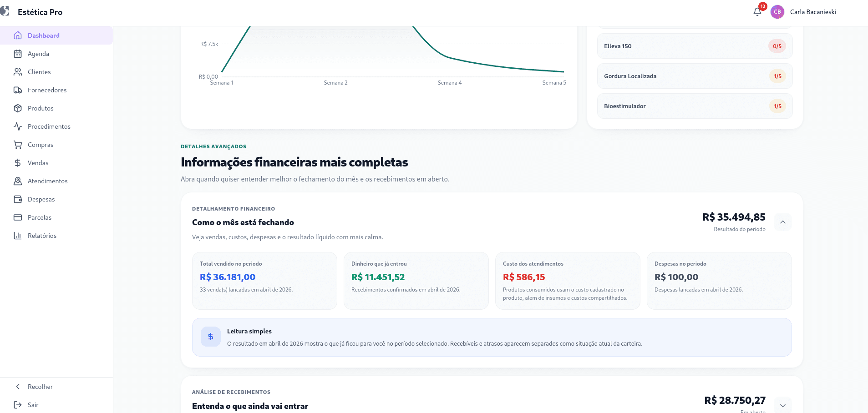Click the Custo dos atendimentos card

[x=568, y=281]
